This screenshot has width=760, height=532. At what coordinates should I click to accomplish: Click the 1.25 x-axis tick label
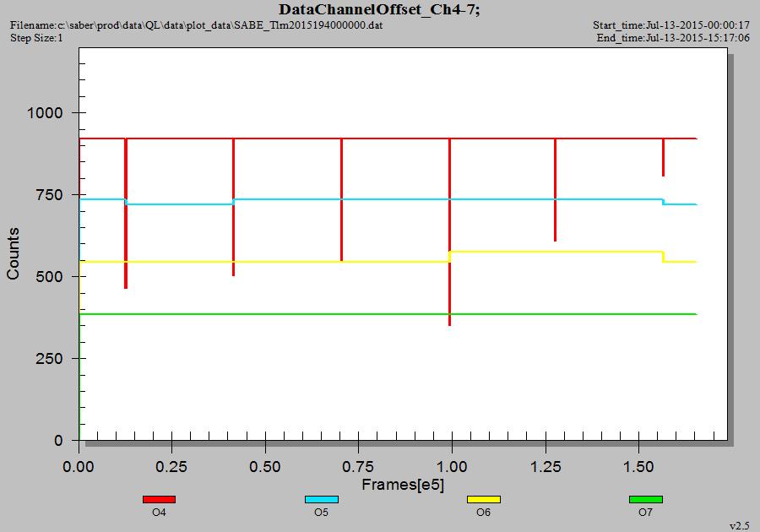click(546, 467)
